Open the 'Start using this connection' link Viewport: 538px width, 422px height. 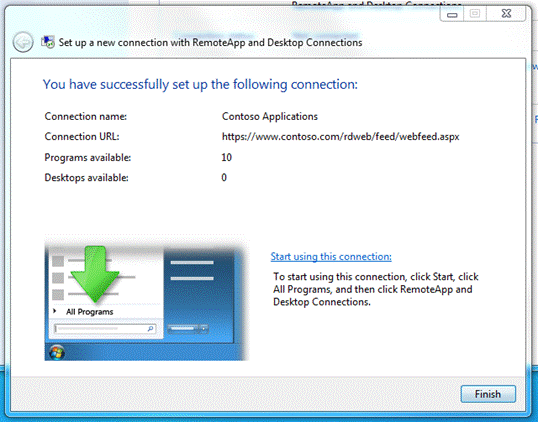(331, 257)
